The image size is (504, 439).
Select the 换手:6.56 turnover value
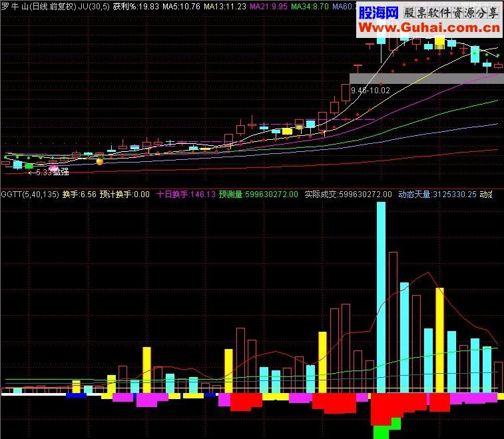coord(79,195)
